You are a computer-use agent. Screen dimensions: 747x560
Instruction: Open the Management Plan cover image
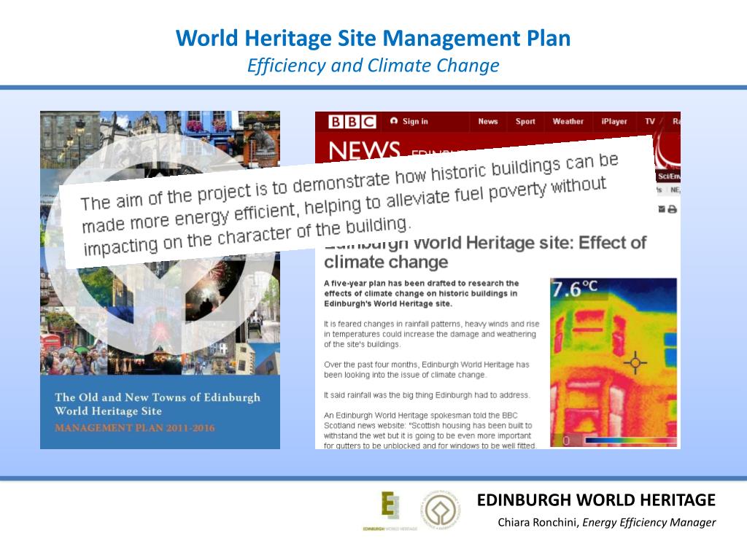click(x=160, y=280)
